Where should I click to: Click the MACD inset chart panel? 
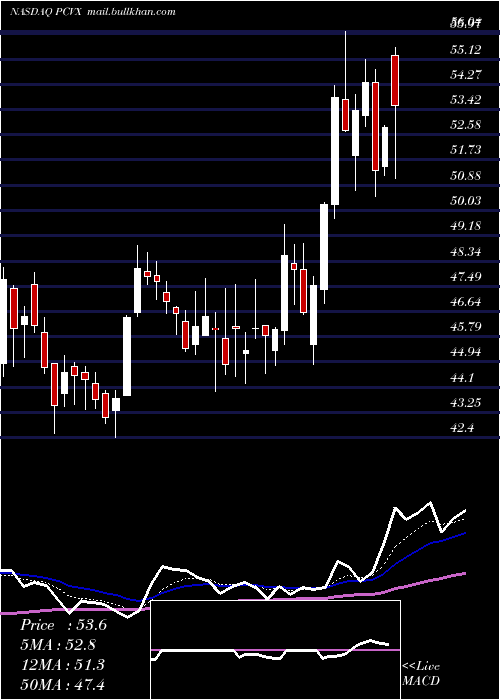pos(275,650)
